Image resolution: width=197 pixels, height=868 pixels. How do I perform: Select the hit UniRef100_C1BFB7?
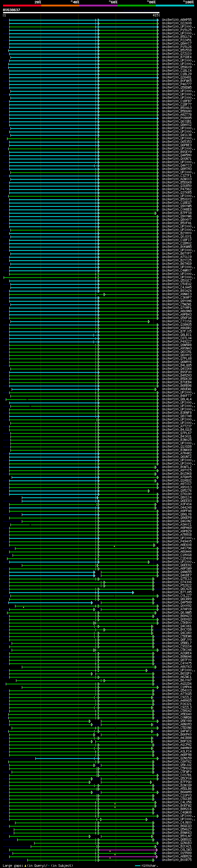point(177,101)
